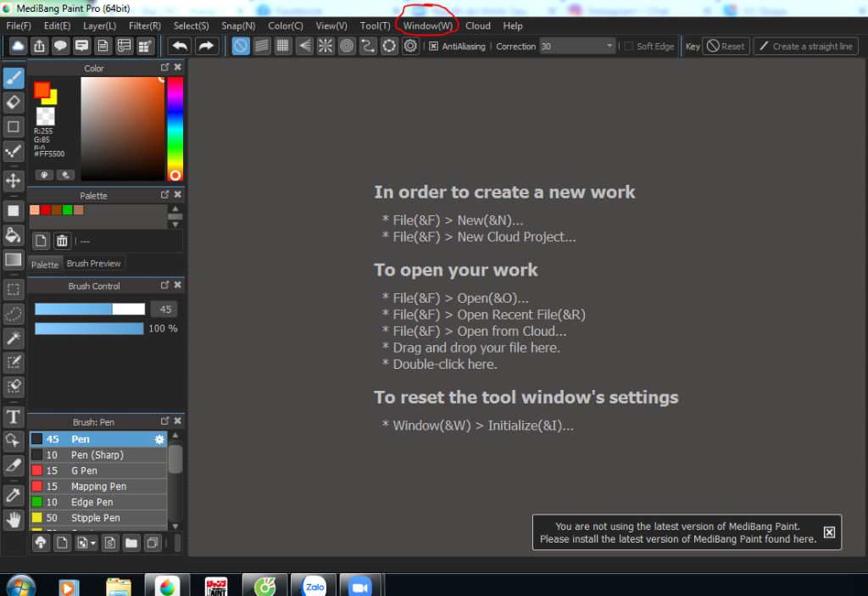Click the brush size value 45 field
This screenshot has width=868, height=596.
(x=165, y=309)
